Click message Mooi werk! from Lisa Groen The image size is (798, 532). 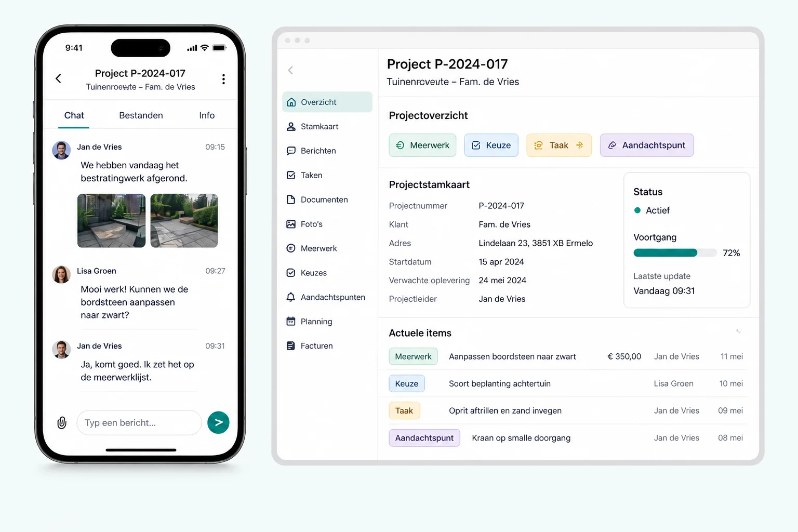click(x=134, y=302)
